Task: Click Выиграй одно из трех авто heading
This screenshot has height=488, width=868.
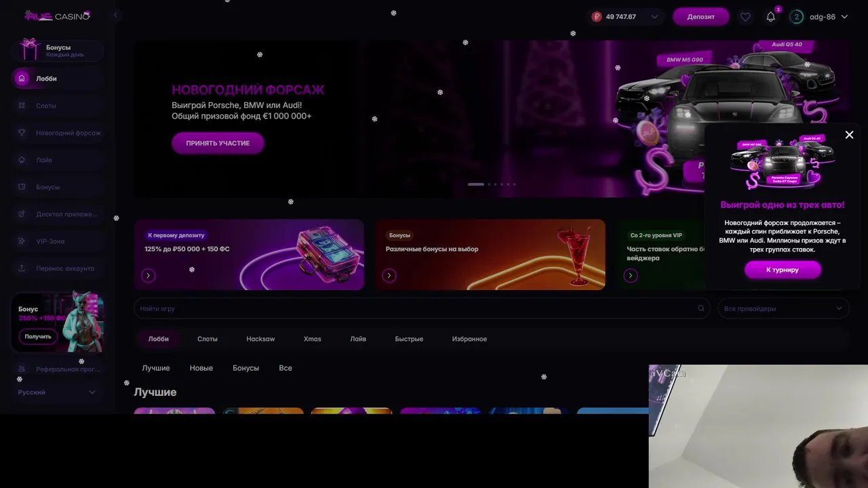Action: click(x=783, y=204)
